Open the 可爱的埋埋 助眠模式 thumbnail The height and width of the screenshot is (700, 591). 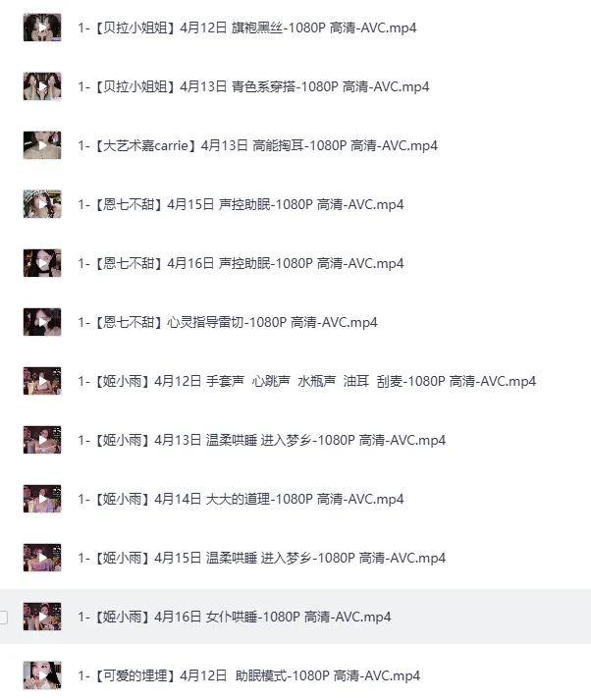click(42, 675)
